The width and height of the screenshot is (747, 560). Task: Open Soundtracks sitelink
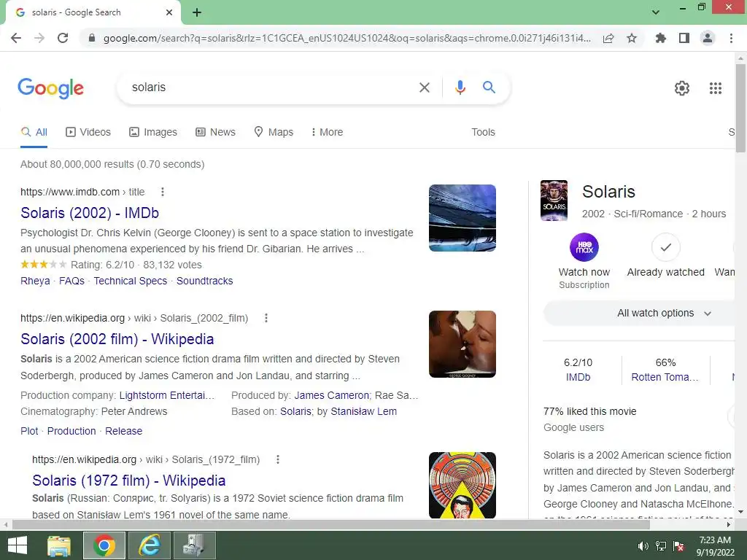[204, 281]
